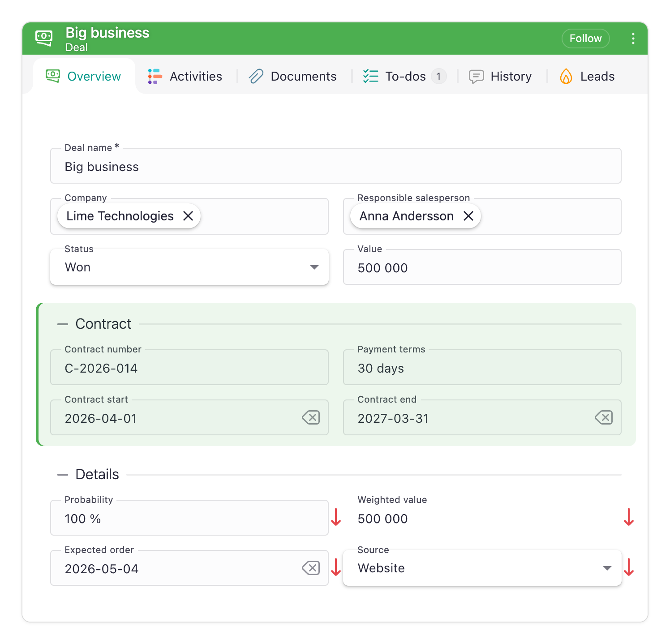Click the Expected order date field

coord(189,568)
